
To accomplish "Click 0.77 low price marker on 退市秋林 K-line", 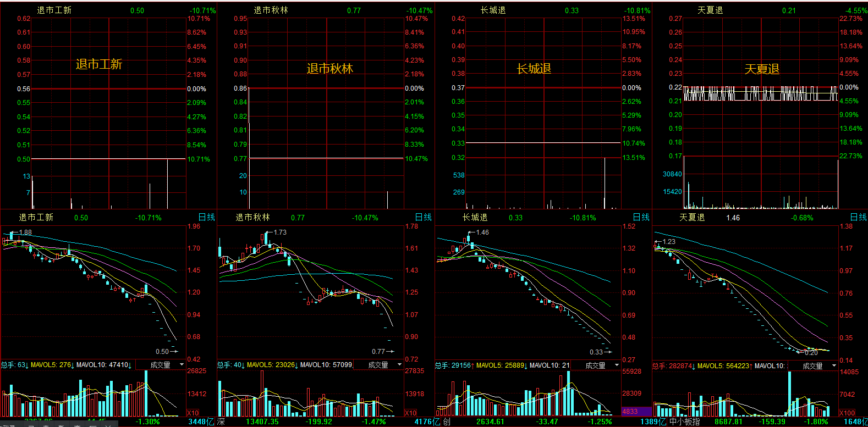I will (x=378, y=351).
